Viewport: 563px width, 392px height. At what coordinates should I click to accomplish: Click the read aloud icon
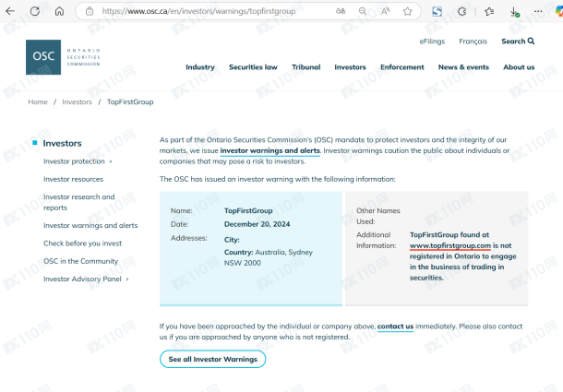[x=385, y=11]
